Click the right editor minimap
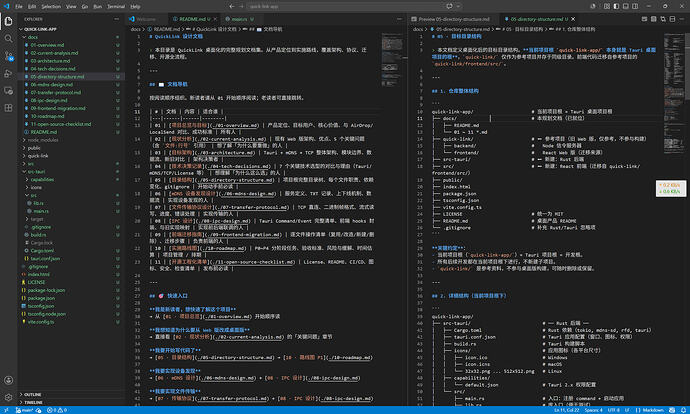Viewport: 690px width, 414px height. [674, 92]
